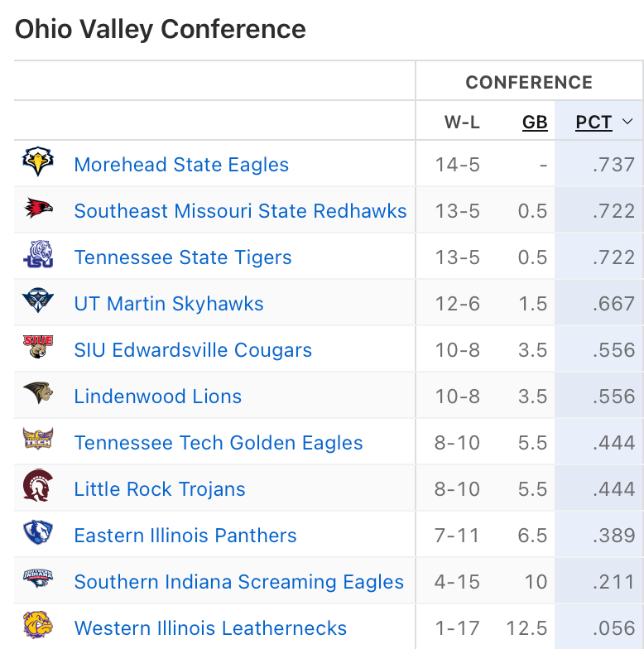Open the Morehead State Eagles team link
Image resolution: width=644 pixels, height=649 pixels.
click(181, 165)
